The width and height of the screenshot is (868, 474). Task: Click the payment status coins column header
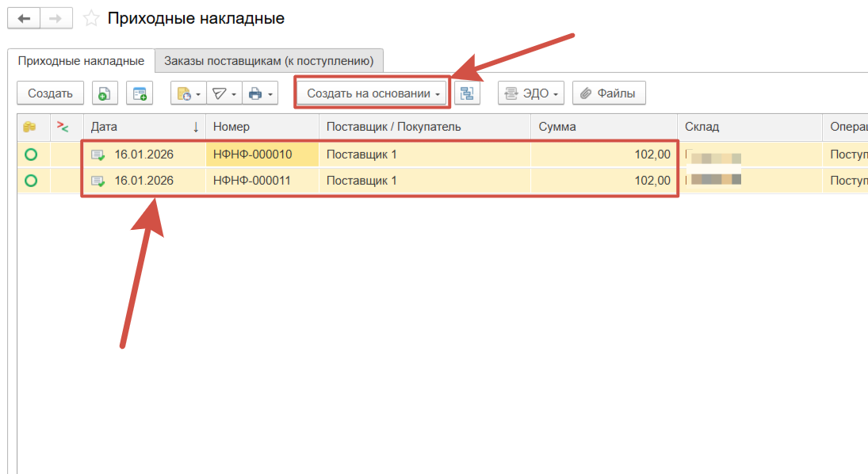[30, 127]
